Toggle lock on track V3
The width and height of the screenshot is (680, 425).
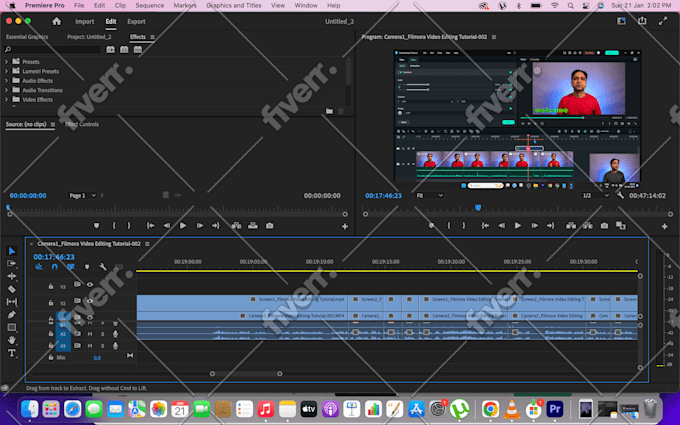pos(51,286)
